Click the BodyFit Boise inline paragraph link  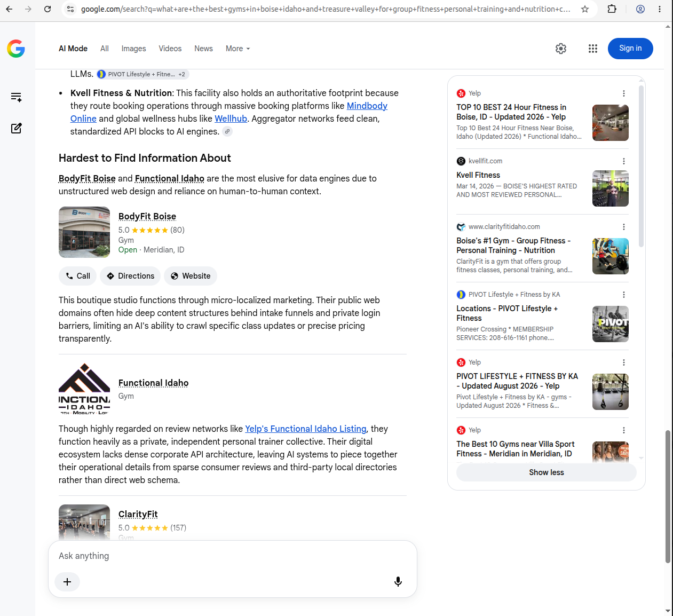point(87,178)
